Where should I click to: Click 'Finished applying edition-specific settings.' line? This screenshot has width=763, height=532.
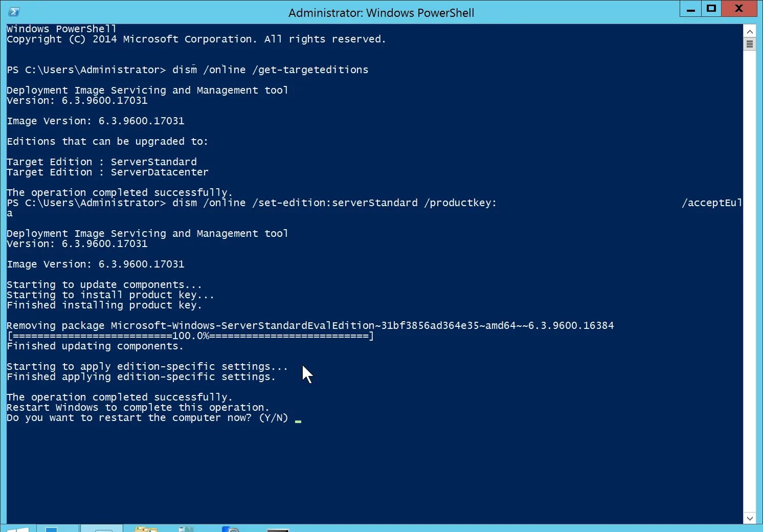(141, 376)
